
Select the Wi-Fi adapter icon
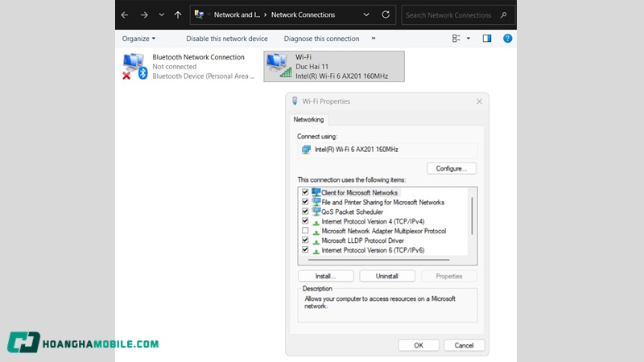tap(278, 66)
